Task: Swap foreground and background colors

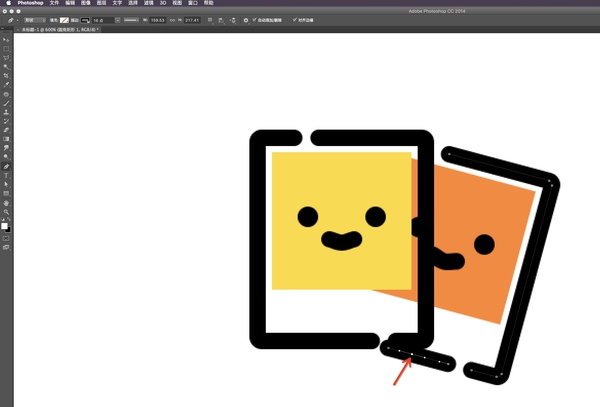Action: click(9, 220)
